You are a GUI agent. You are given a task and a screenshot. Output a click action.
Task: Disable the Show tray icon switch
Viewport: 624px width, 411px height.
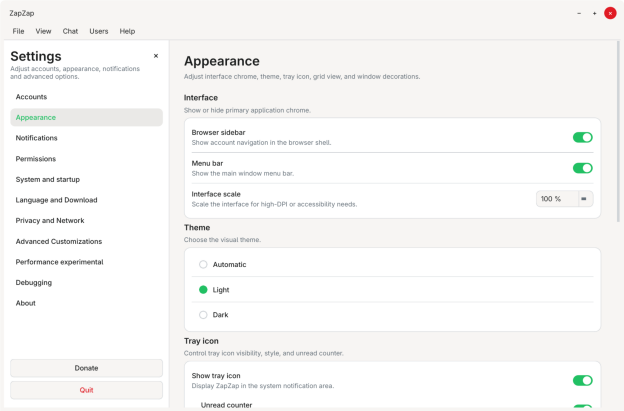(583, 380)
